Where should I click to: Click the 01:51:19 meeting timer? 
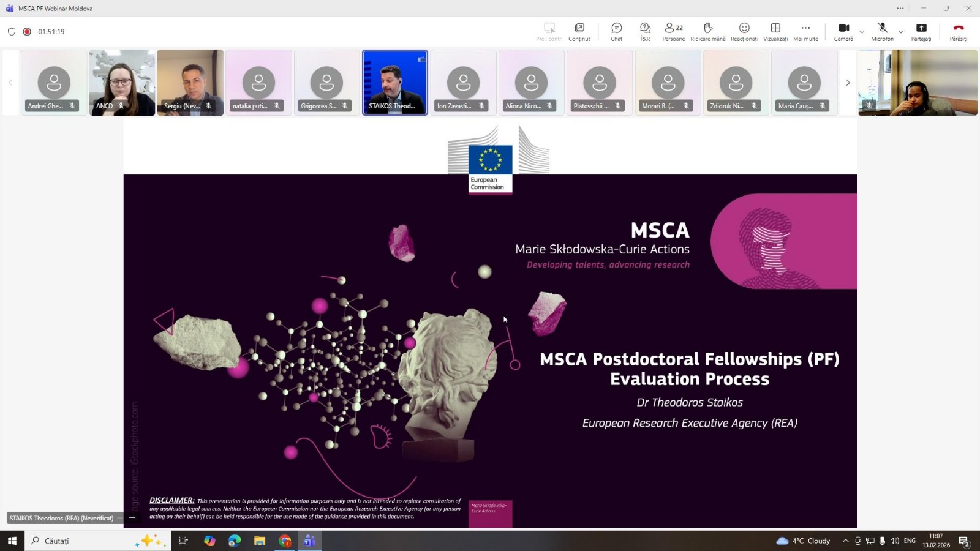51,32
